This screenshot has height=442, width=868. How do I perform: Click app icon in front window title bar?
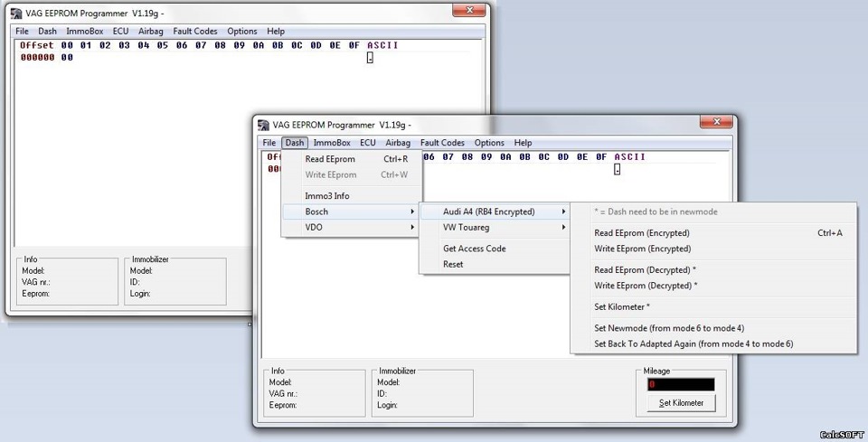pyautogui.click(x=263, y=125)
